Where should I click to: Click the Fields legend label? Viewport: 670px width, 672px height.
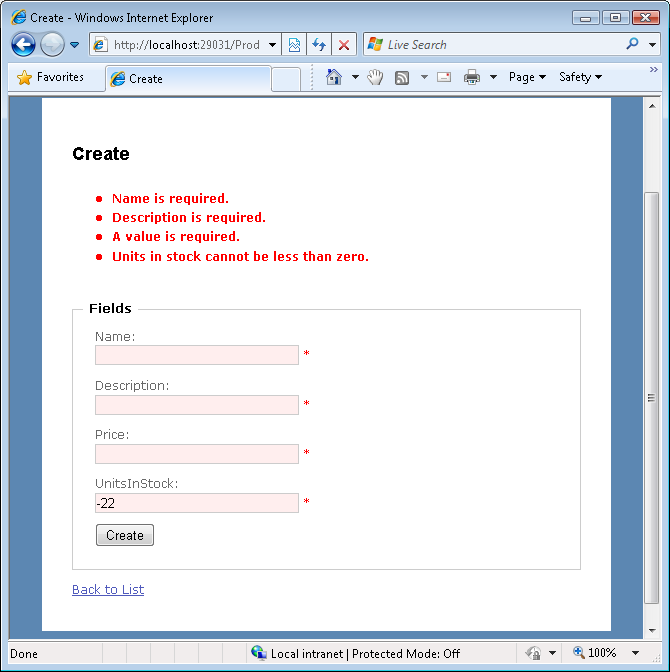[x=110, y=309]
